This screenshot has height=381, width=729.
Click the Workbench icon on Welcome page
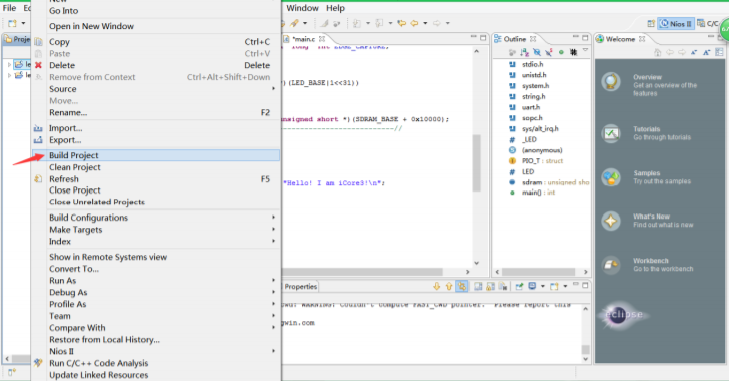(x=611, y=265)
